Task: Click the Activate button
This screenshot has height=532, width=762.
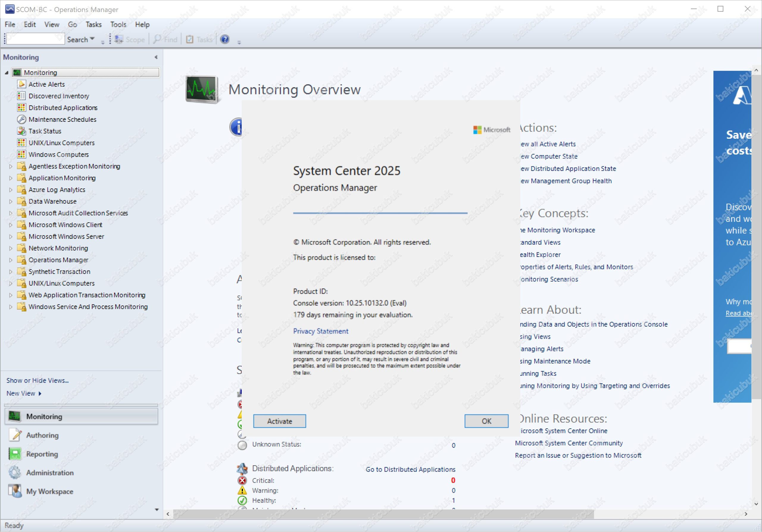Action: [x=279, y=421]
